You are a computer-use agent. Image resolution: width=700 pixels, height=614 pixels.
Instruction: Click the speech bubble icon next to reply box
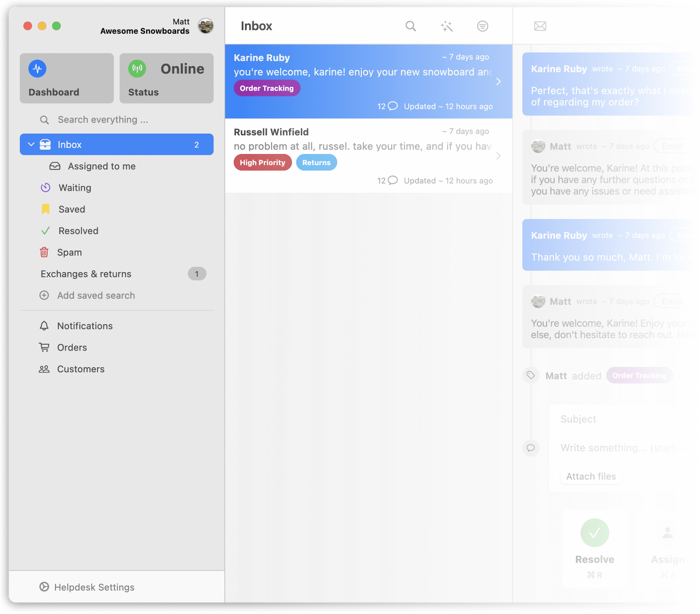tap(531, 448)
